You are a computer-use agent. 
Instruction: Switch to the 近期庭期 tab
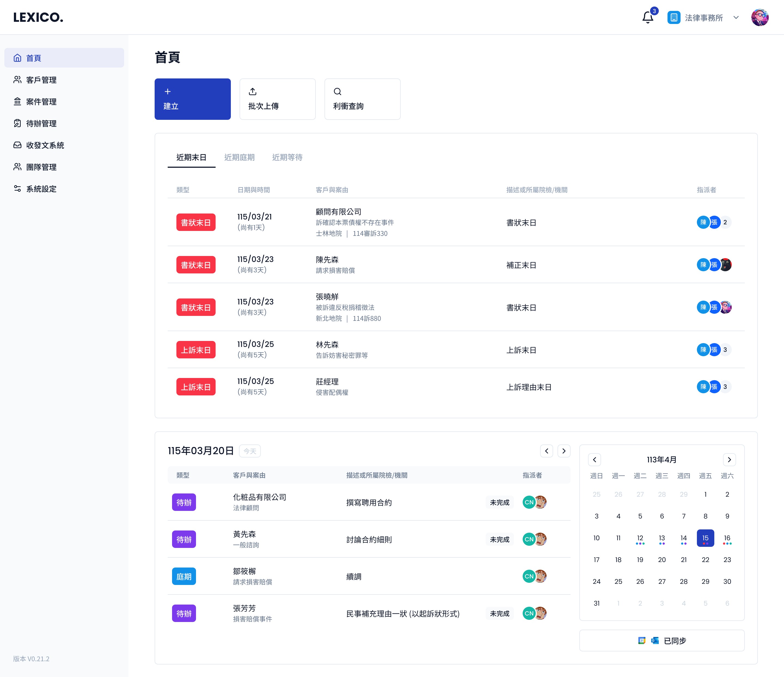pos(239,157)
